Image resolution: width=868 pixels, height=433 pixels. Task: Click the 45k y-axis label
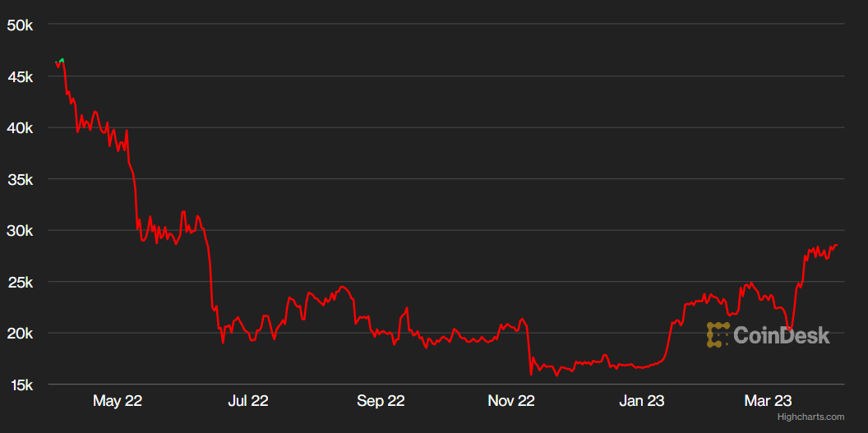19,76
